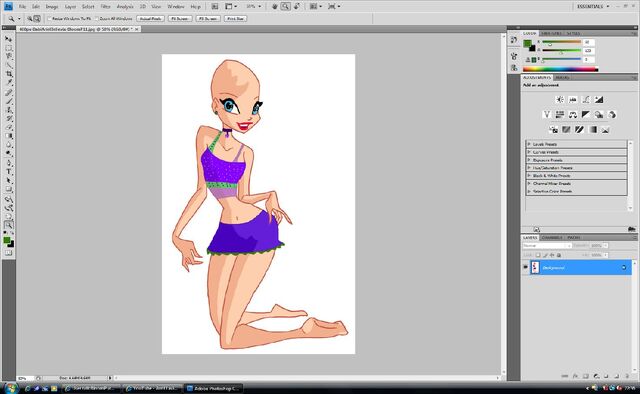Select the Zoom tool in the toolbox
The width and height of the screenshot is (640, 394).
tap(9, 225)
